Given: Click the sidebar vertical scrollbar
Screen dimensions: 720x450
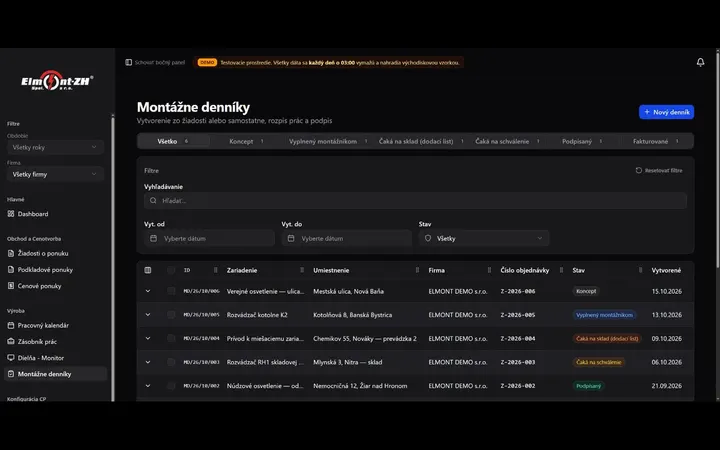Looking at the screenshot, I should click(112, 257).
